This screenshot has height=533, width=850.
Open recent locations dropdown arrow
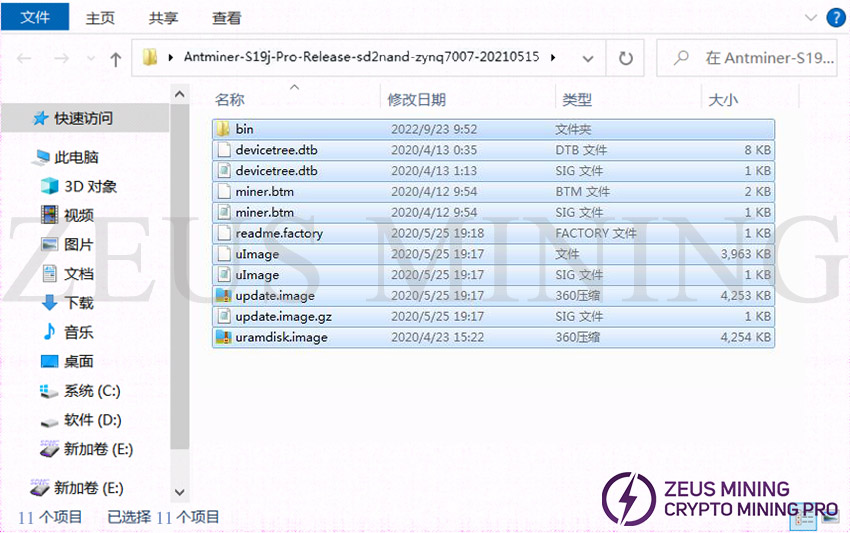pyautogui.click(x=91, y=58)
